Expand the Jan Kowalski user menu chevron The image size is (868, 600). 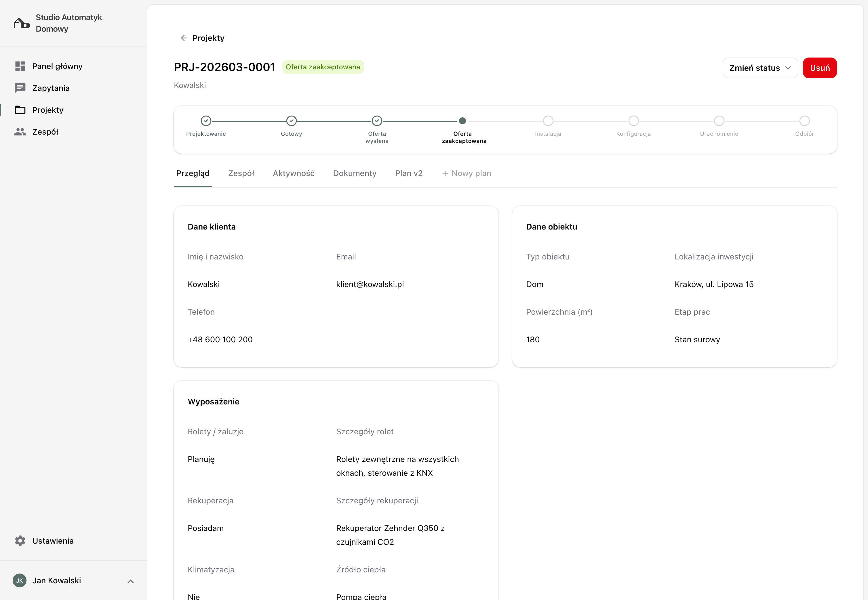click(130, 581)
